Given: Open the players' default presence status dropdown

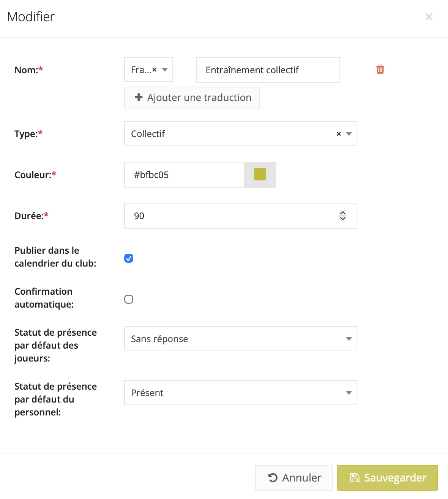Looking at the screenshot, I should tap(240, 339).
